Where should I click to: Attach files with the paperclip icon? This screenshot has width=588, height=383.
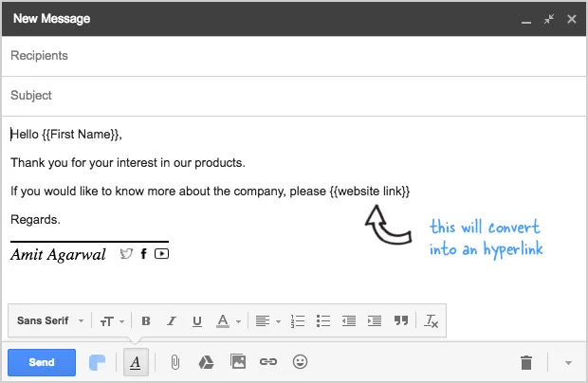point(175,362)
